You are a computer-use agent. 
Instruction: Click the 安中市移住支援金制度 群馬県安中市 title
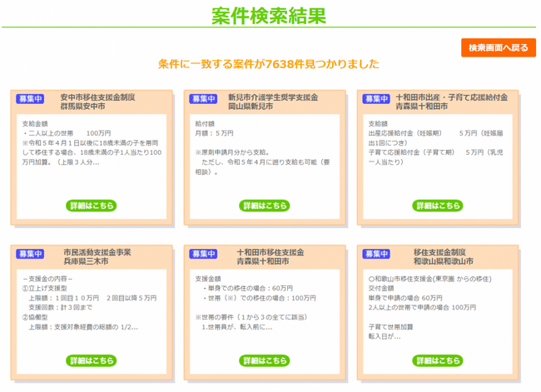(97, 102)
